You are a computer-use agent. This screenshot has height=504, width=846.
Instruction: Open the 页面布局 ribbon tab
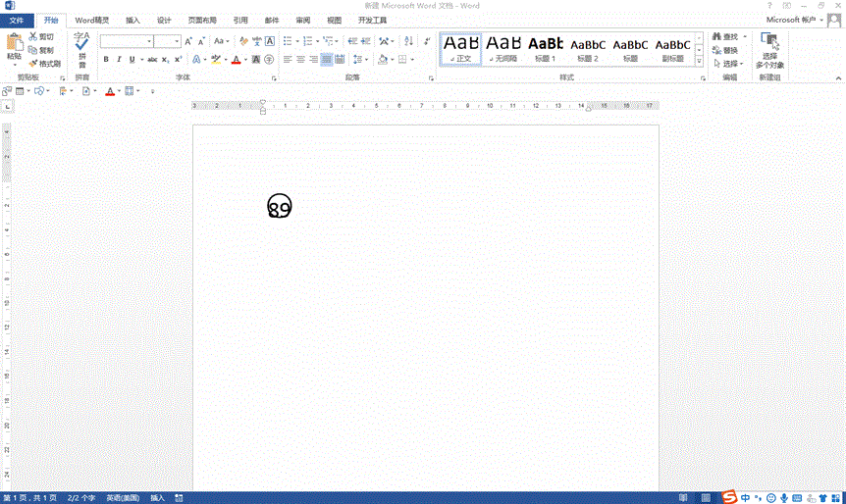click(x=202, y=20)
